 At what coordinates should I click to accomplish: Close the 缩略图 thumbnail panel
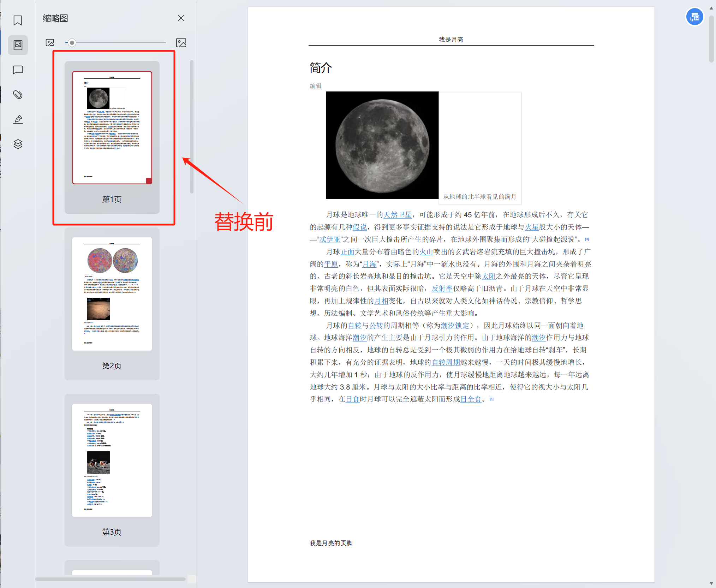[x=181, y=18]
